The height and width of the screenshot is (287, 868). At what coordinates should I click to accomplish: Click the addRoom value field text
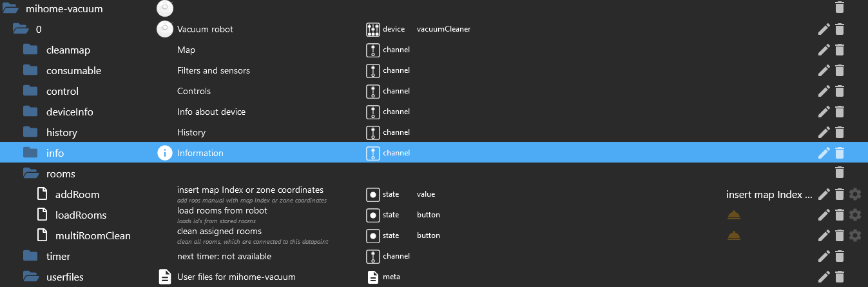click(769, 194)
